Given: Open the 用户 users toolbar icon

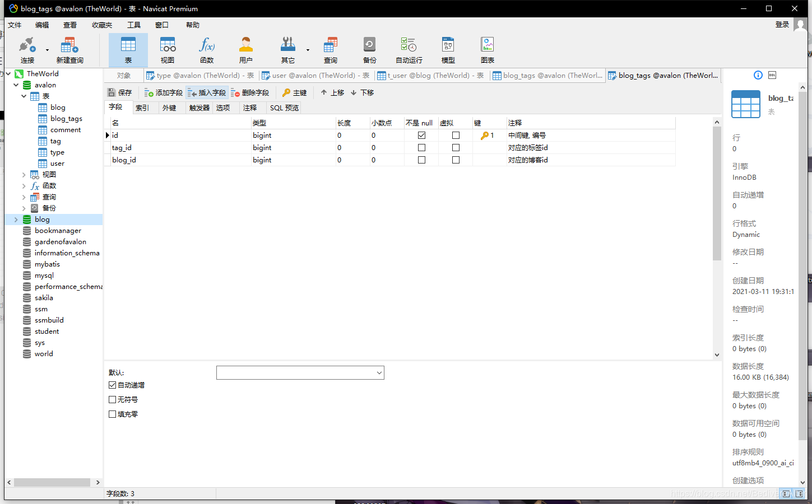Looking at the screenshot, I should coord(246,50).
